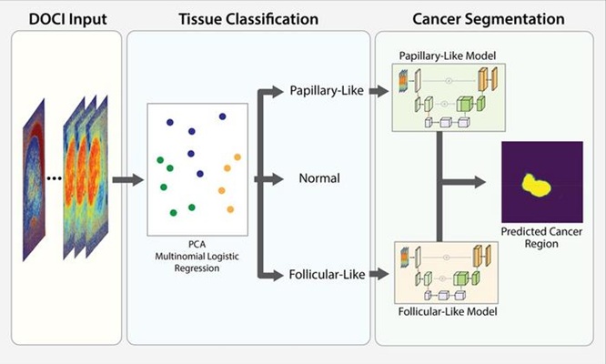Screen dimensions: 606x364
Task: Click the Papillary-Like class label
Action: tap(324, 92)
